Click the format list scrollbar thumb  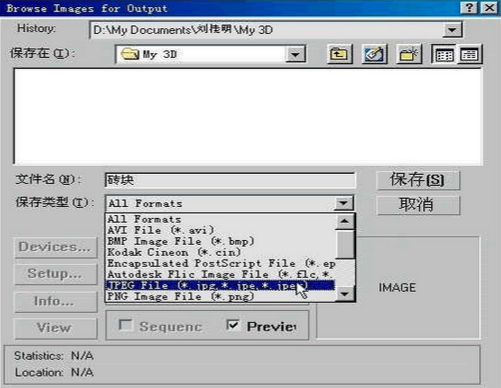[x=345, y=245]
